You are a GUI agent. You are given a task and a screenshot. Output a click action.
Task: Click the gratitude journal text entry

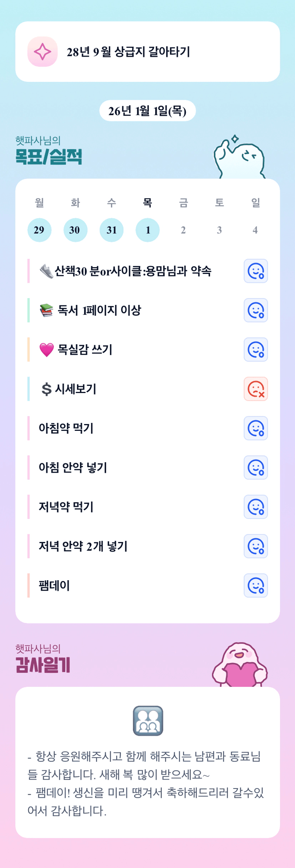coord(146,783)
